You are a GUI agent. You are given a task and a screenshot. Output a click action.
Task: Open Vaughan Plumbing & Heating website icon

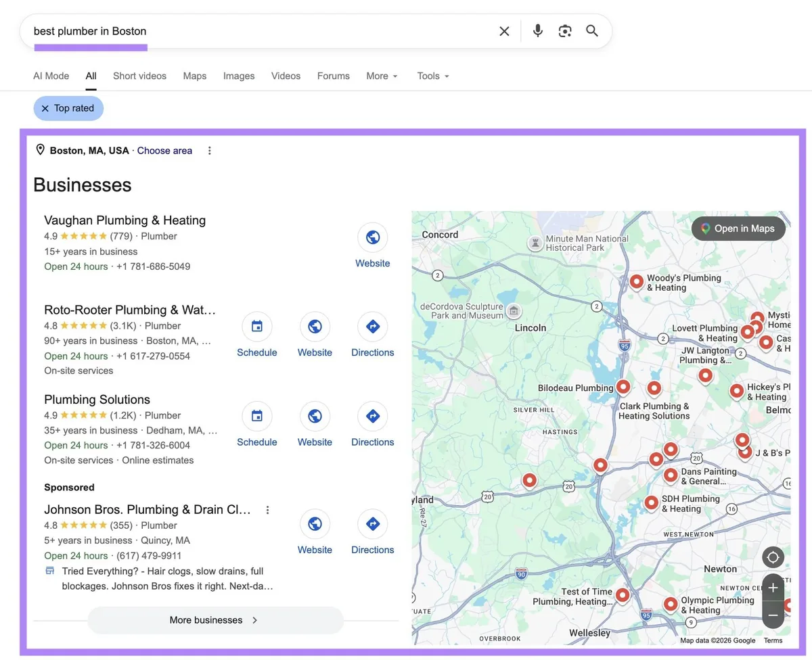(373, 237)
